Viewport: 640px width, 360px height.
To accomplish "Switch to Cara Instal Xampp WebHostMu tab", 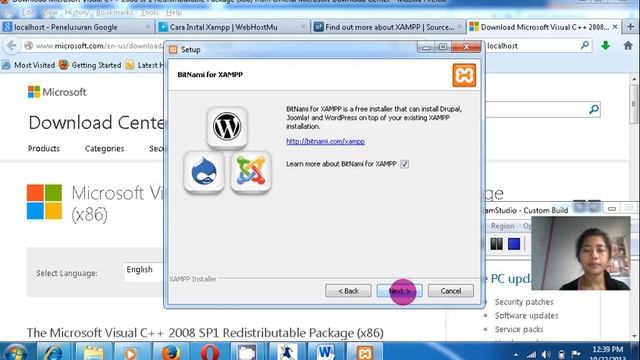I will 232,27.
